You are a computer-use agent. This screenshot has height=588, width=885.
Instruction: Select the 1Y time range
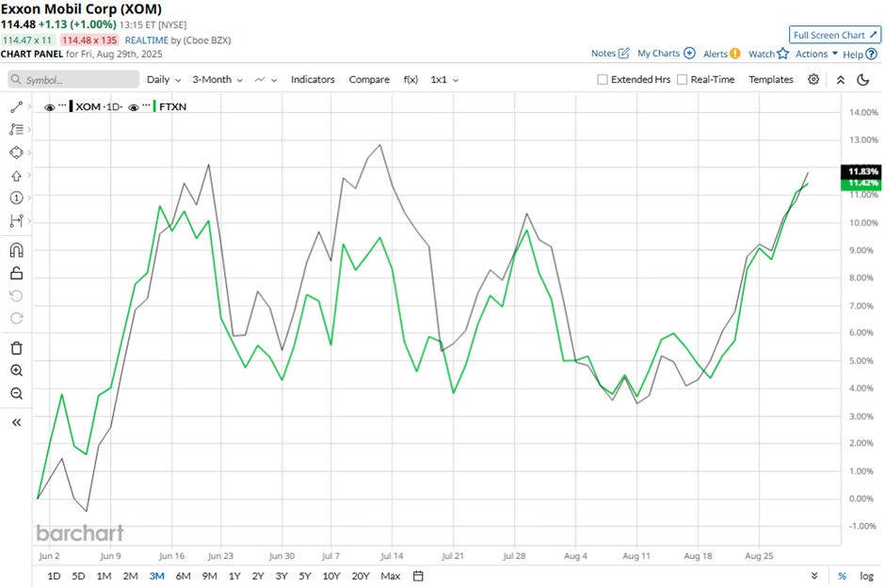coord(234,576)
